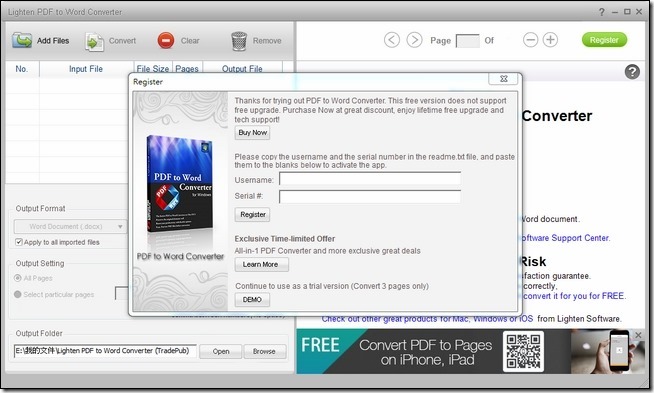Image resolution: width=654 pixels, height=393 pixels.
Task: Toggle Apply to all imported files checkbox
Action: point(19,242)
